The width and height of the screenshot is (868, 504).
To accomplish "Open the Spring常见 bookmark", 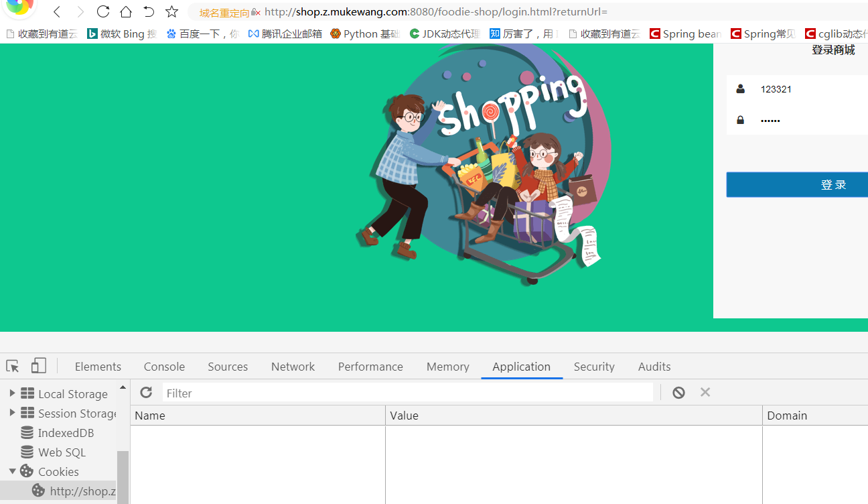I will tap(764, 34).
